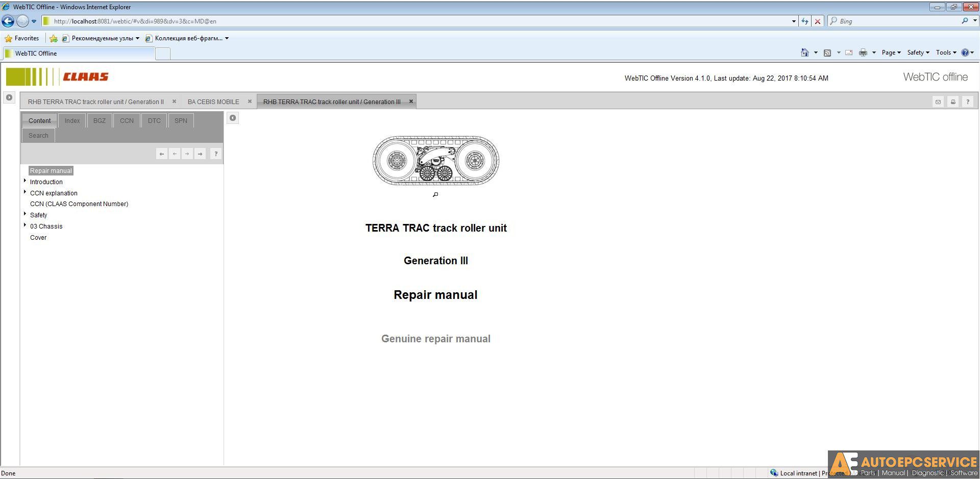980x479 pixels.
Task: Click the Bing search magnifier icon
Action: coord(965,21)
